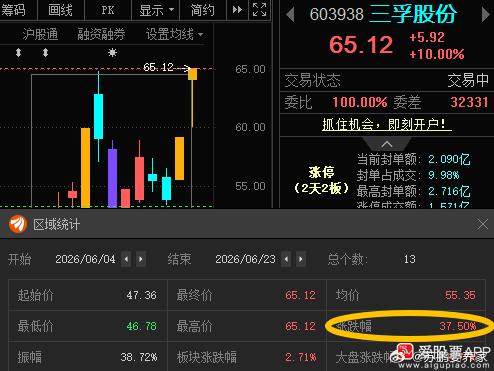This screenshot has width=494, height=371.
Task: Click the 委比 100.00% value
Action: point(360,102)
